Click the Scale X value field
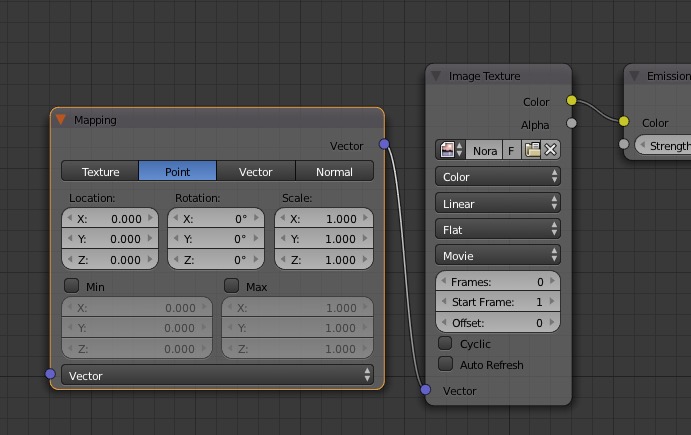The width and height of the screenshot is (691, 435). pyautogui.click(x=324, y=219)
